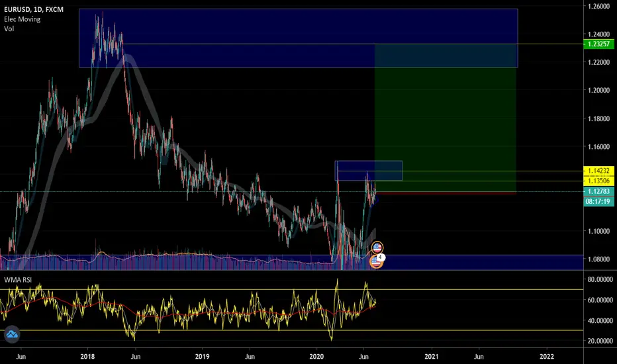Click the 1.24000 price axis label

pyautogui.click(x=598, y=34)
